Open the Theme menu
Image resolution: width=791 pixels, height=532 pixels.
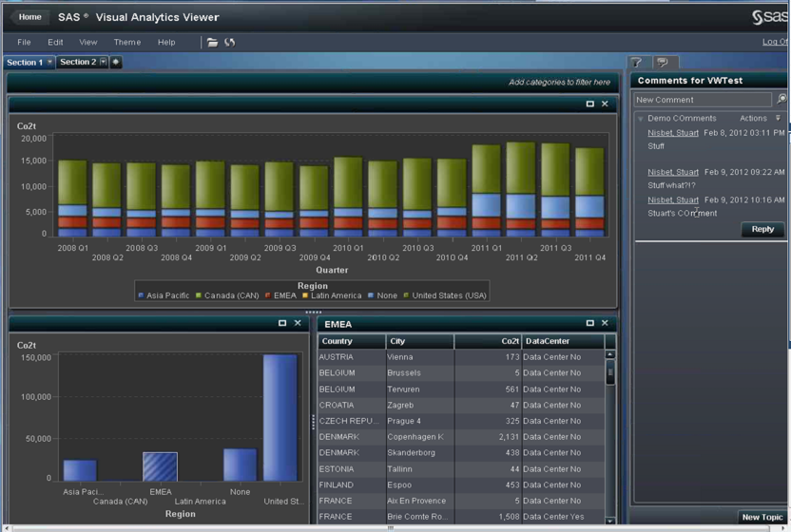click(x=126, y=43)
